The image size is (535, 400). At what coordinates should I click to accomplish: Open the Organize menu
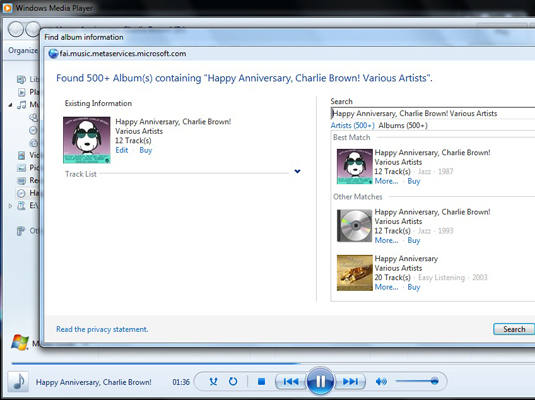[x=23, y=51]
